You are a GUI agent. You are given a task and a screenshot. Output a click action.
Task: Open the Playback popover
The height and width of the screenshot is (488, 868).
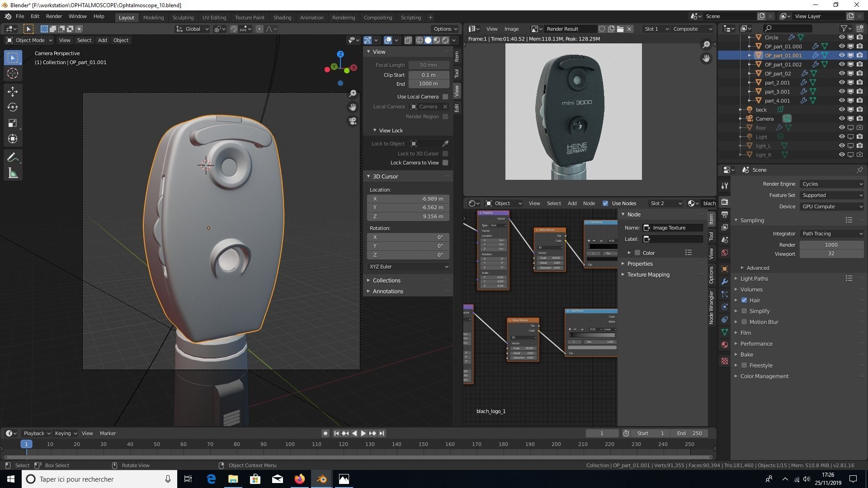tap(37, 433)
